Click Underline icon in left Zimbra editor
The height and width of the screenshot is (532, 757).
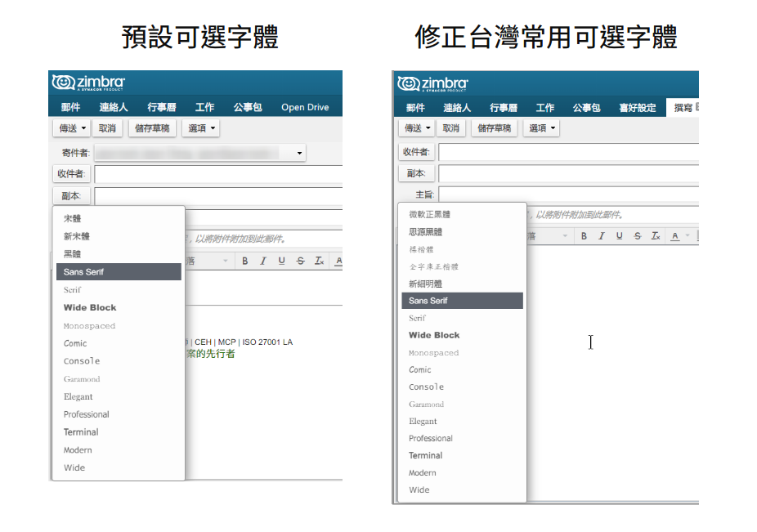point(281,261)
